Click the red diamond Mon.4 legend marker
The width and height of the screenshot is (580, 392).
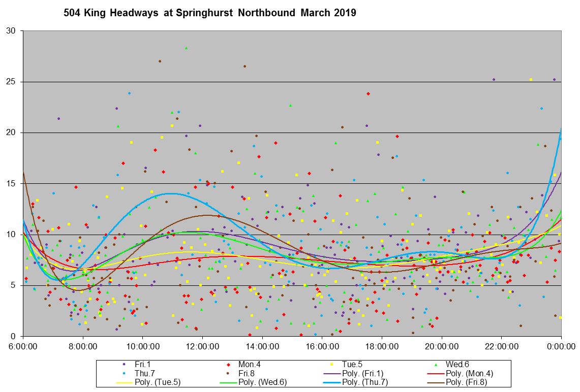tap(228, 364)
